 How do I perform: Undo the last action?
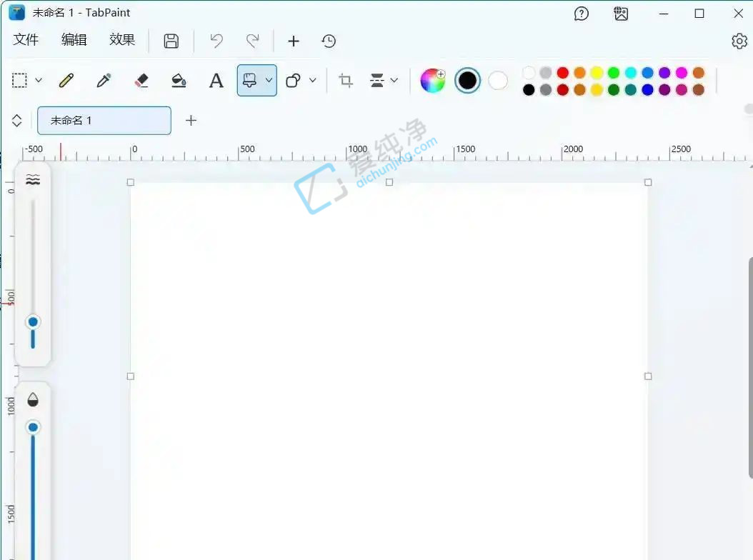click(216, 41)
